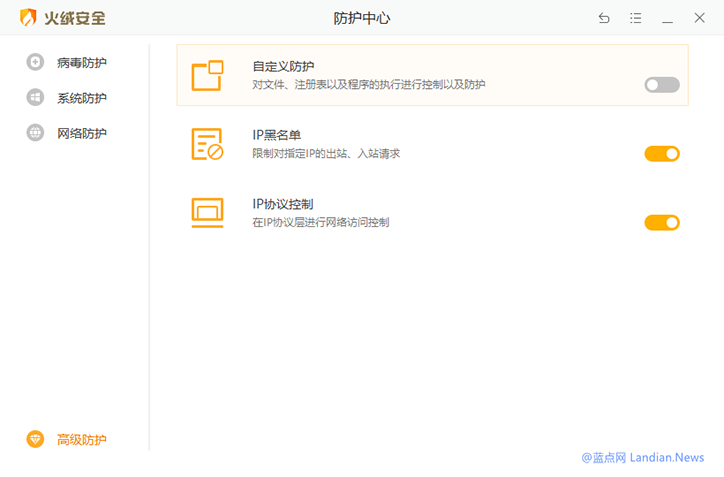Screen dimensions: 724x477
Task: Click the orange advanced protection icon
Action: coord(35,439)
